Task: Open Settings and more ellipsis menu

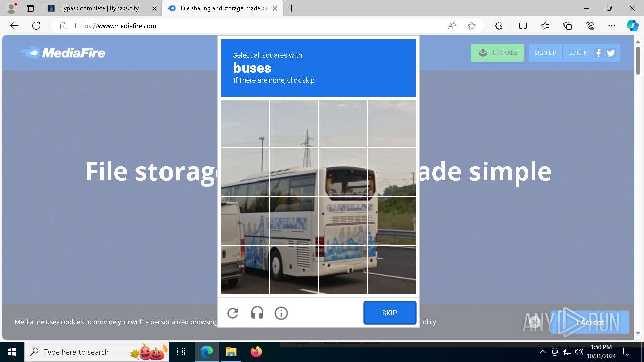Action: pos(612,26)
